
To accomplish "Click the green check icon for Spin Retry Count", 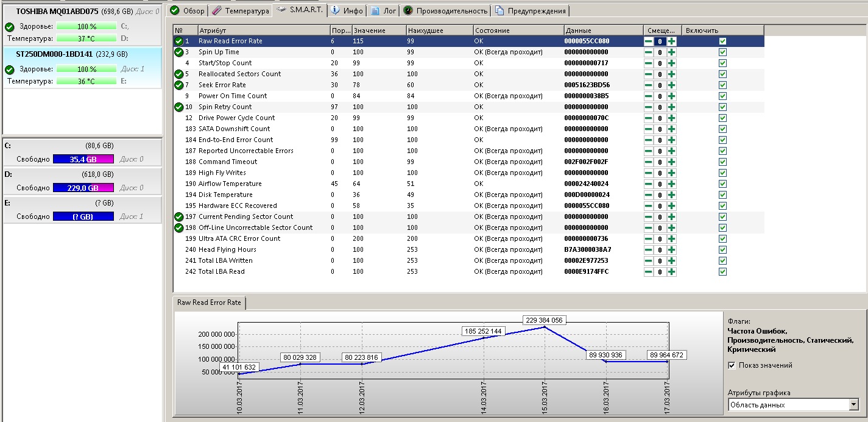I will tap(178, 107).
